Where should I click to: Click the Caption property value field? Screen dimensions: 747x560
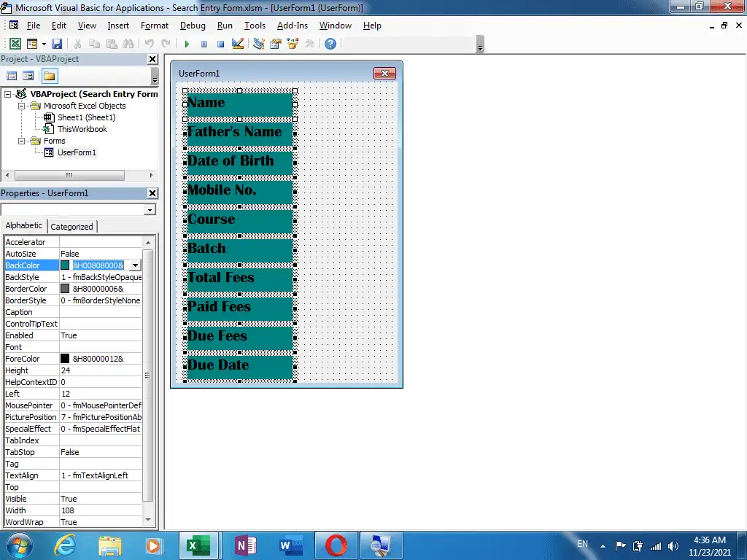click(101, 312)
